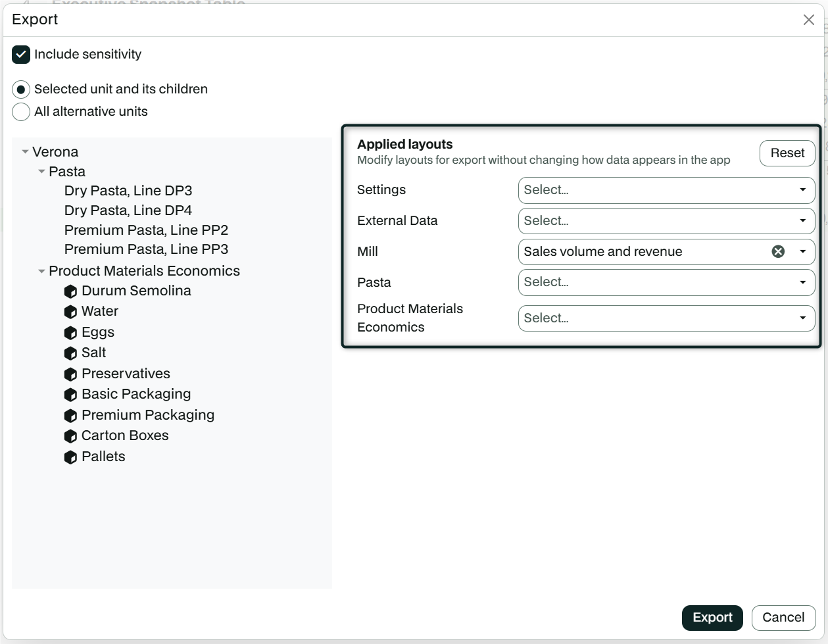Select Carton Boxes in the tree

[x=125, y=435]
